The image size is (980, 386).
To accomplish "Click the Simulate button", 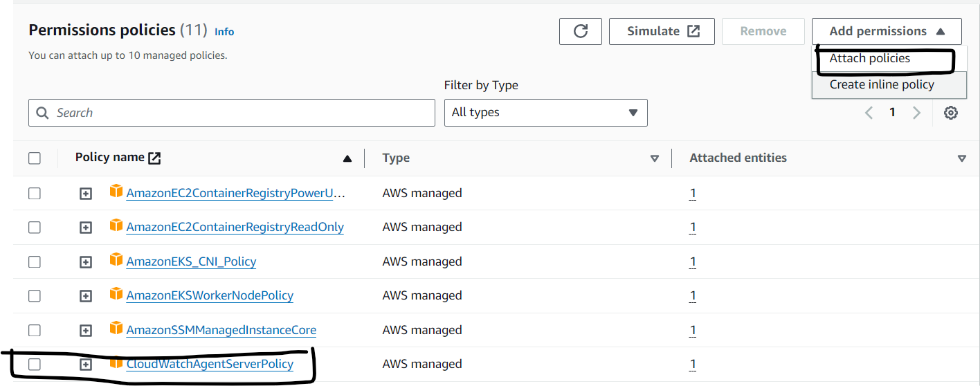I will click(x=662, y=31).
